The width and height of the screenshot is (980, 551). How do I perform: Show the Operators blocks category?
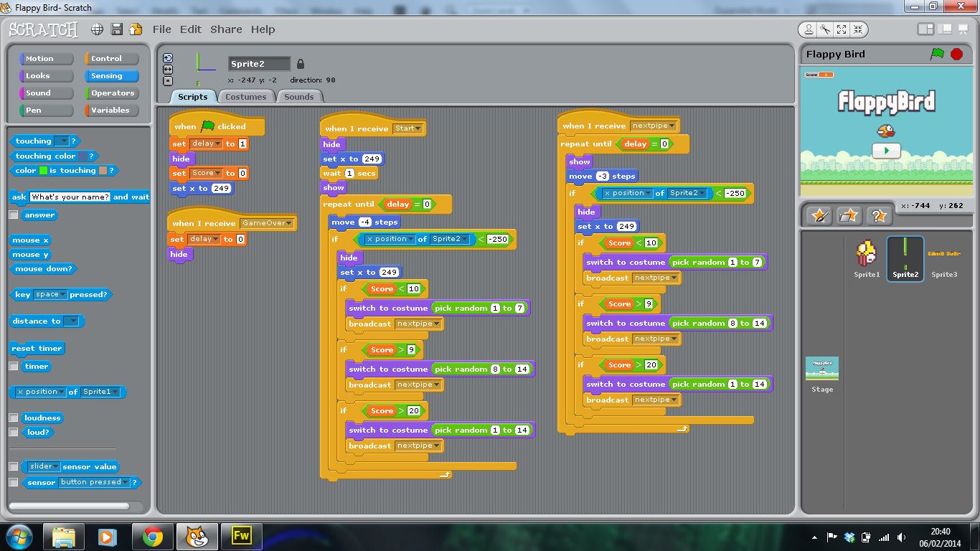point(112,93)
